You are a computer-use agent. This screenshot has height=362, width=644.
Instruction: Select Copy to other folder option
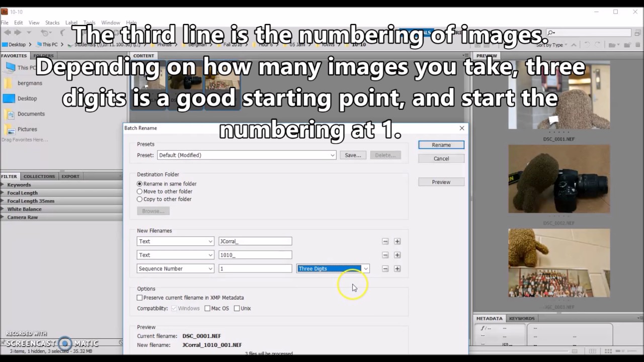164,199
